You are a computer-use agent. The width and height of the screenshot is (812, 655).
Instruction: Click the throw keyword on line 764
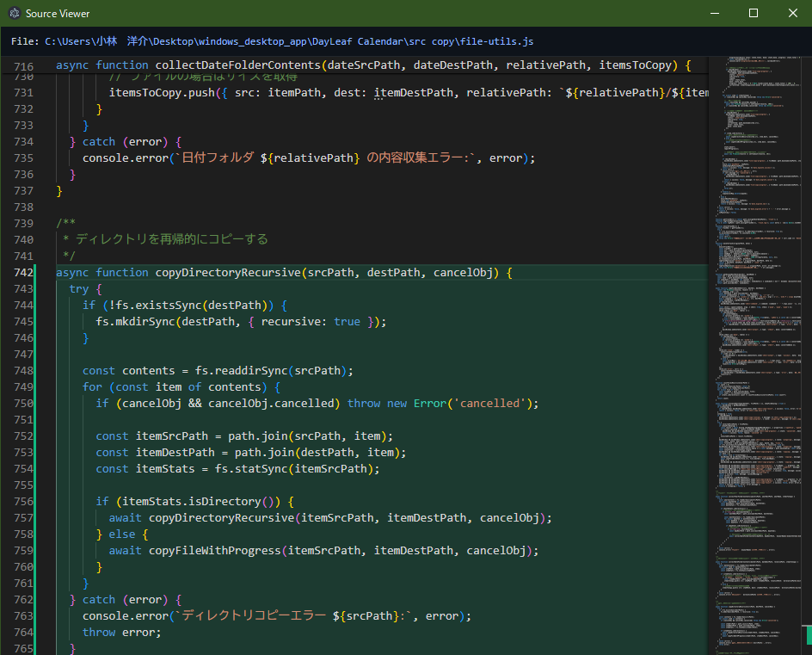pyautogui.click(x=99, y=632)
